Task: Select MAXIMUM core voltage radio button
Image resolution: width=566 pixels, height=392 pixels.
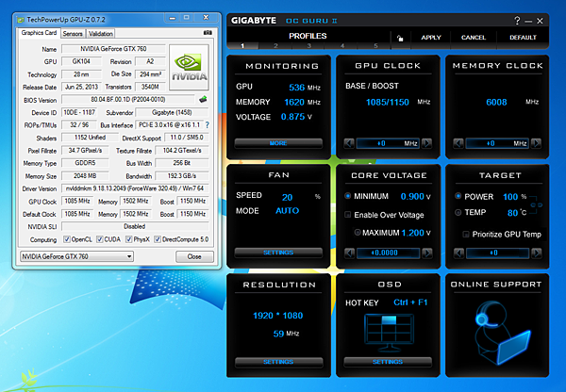Action: pos(358,233)
